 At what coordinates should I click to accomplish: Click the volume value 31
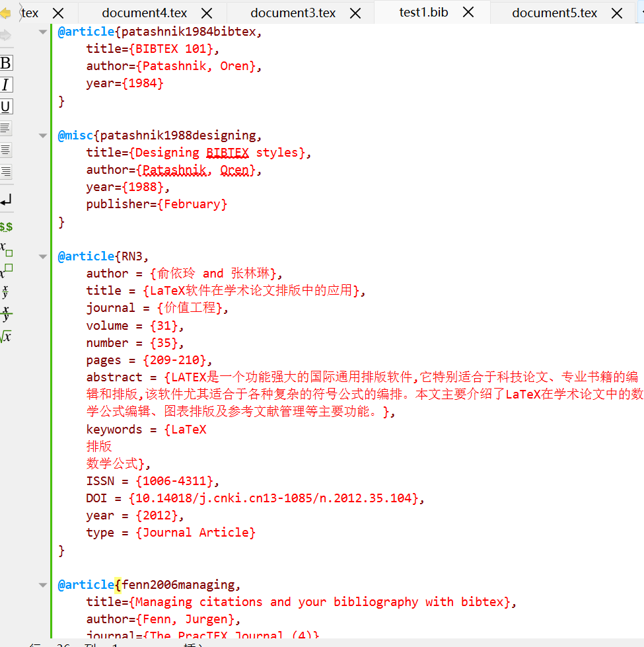click(x=164, y=326)
